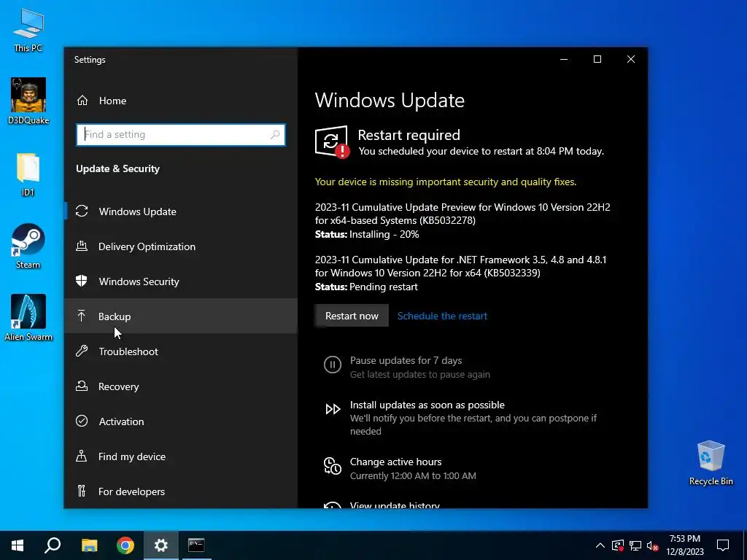Click the Find a setting search box

pyautogui.click(x=181, y=135)
